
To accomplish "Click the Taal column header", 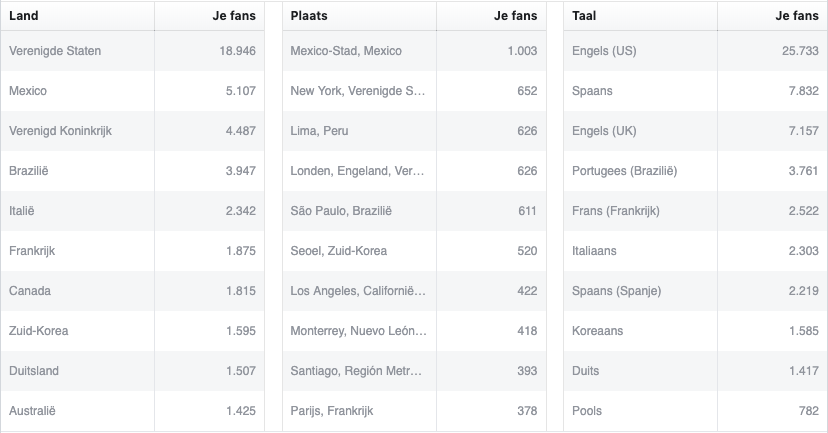I will tap(640, 16).
